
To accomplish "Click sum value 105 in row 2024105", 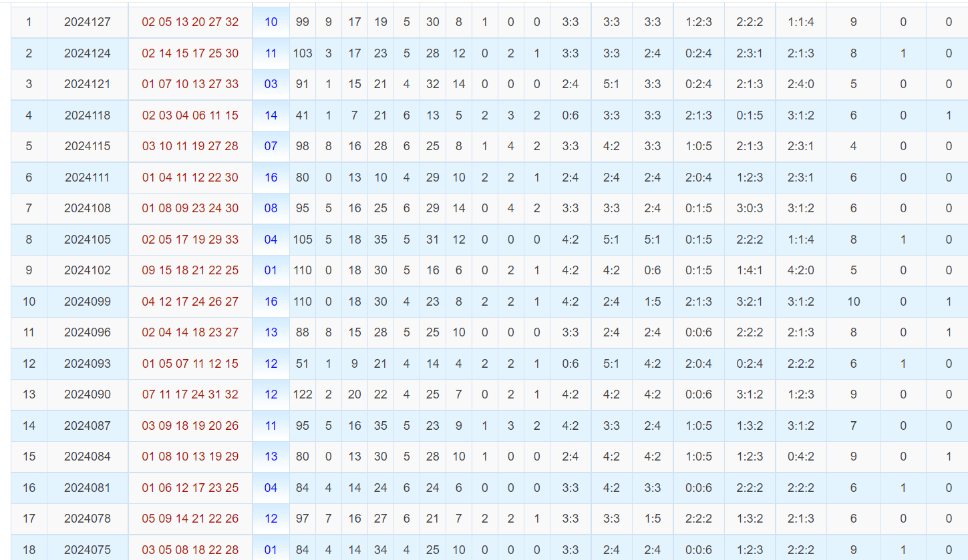I will [303, 240].
